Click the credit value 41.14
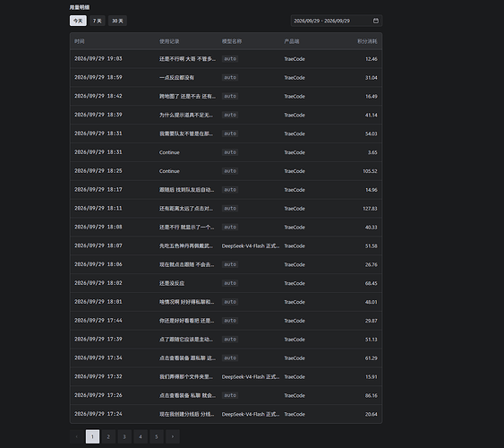The height and width of the screenshot is (448, 504). pyautogui.click(x=372, y=115)
